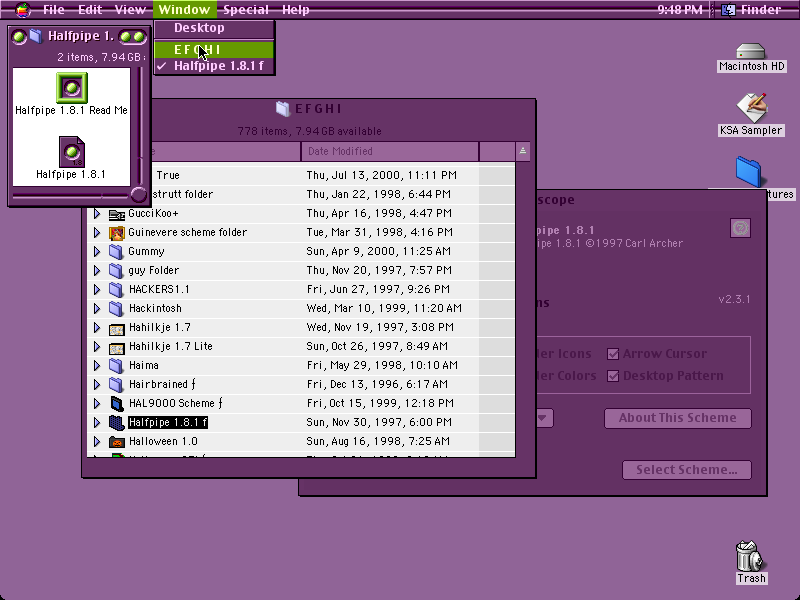The height and width of the screenshot is (600, 800).
Task: Expand the Halloween 1.0 triangle
Action: pos(97,441)
